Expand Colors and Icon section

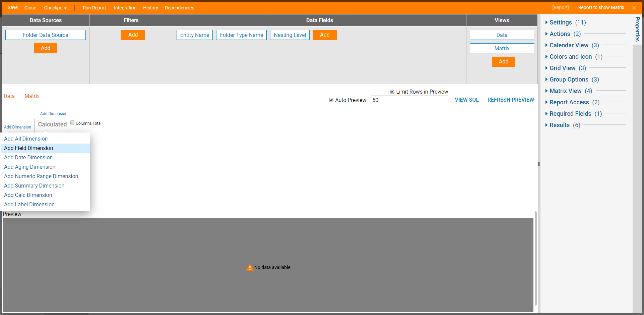point(574,57)
